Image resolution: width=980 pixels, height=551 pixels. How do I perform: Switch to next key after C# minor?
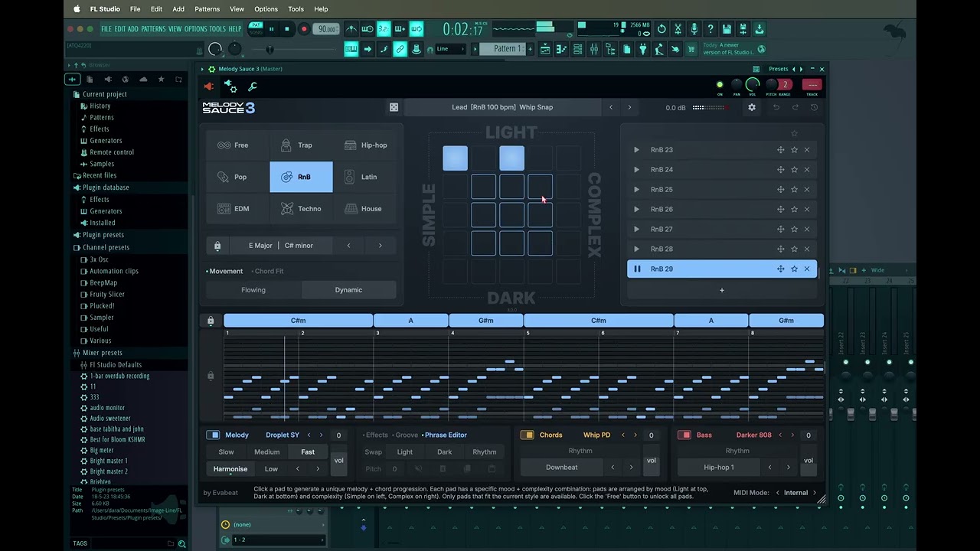pyautogui.click(x=380, y=246)
